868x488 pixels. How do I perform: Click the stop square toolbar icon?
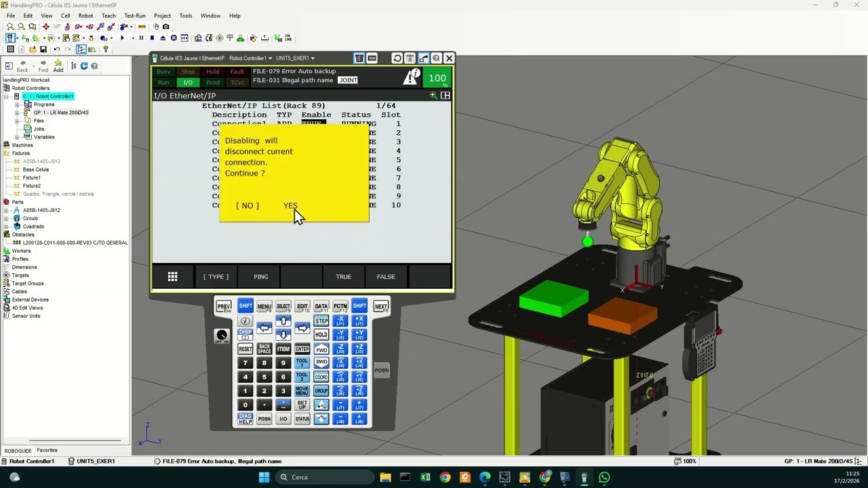pos(152,38)
